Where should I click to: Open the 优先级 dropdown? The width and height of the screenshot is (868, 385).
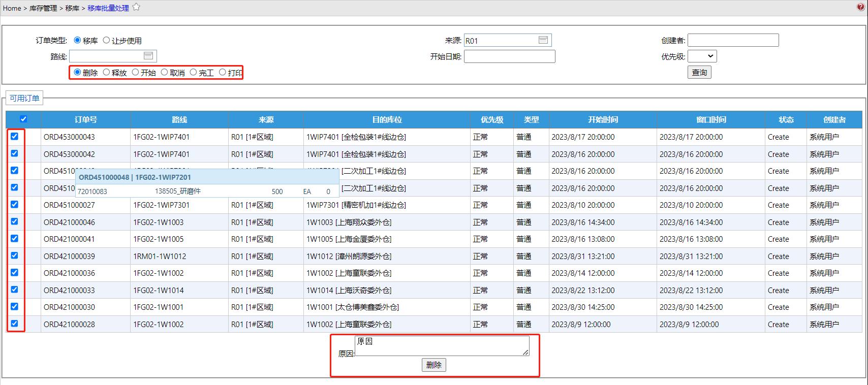(702, 56)
